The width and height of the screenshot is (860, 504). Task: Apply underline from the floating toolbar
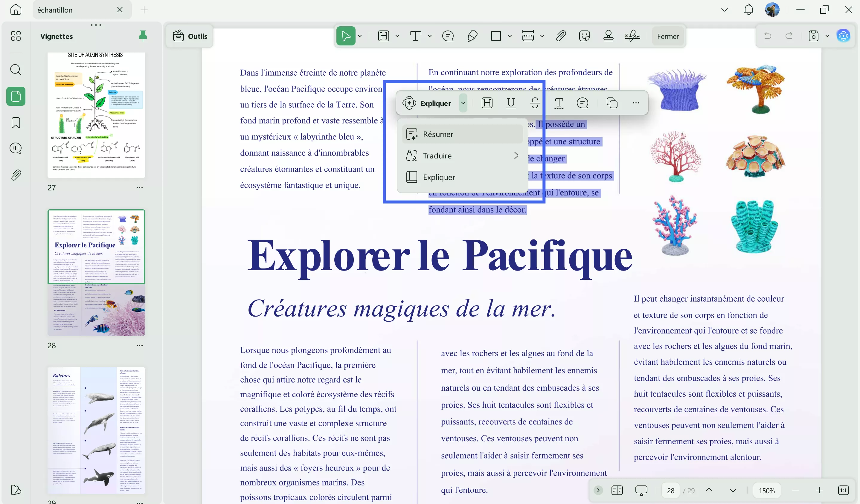tap(510, 103)
